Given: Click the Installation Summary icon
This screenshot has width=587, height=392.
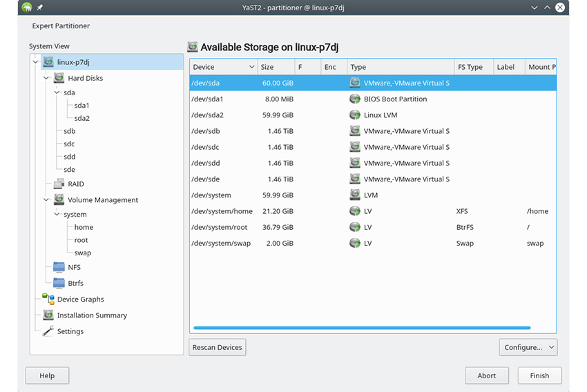Looking at the screenshot, I should coord(48,315).
